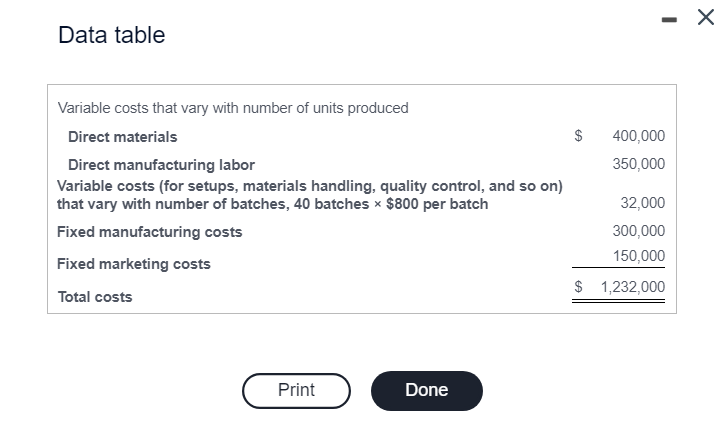Click the dollar sign beside 1,232,000
The image size is (717, 436).
[578, 287]
